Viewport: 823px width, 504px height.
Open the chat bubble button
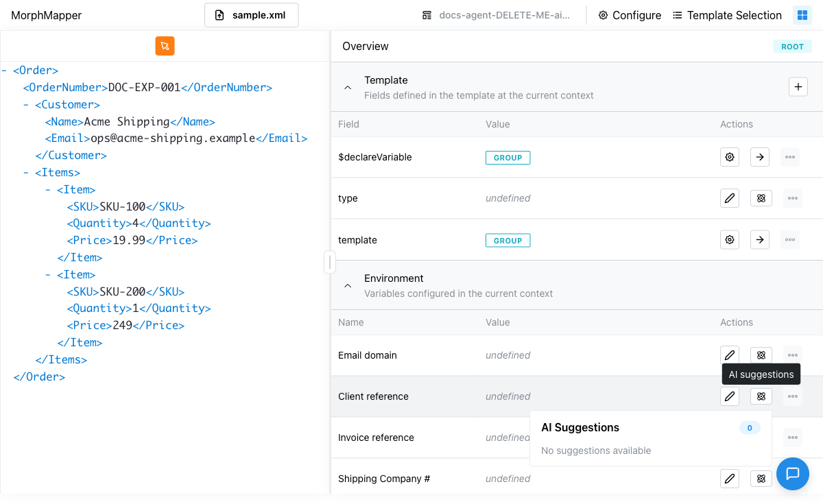(793, 474)
